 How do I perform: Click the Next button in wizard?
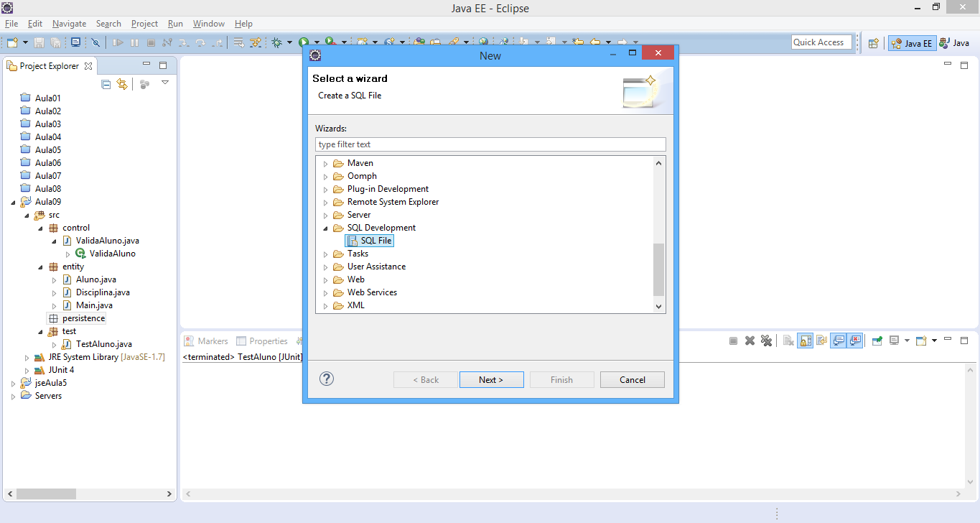(x=491, y=379)
